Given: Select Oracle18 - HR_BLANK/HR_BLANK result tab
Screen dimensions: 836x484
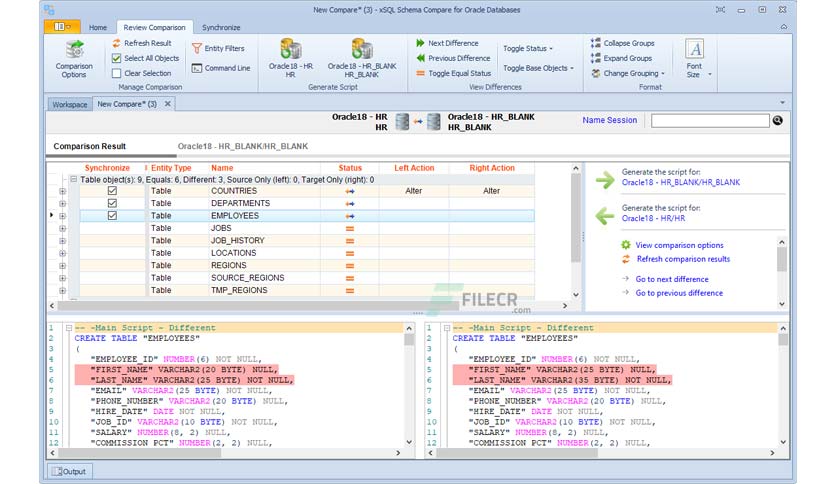Looking at the screenshot, I should pos(243,146).
